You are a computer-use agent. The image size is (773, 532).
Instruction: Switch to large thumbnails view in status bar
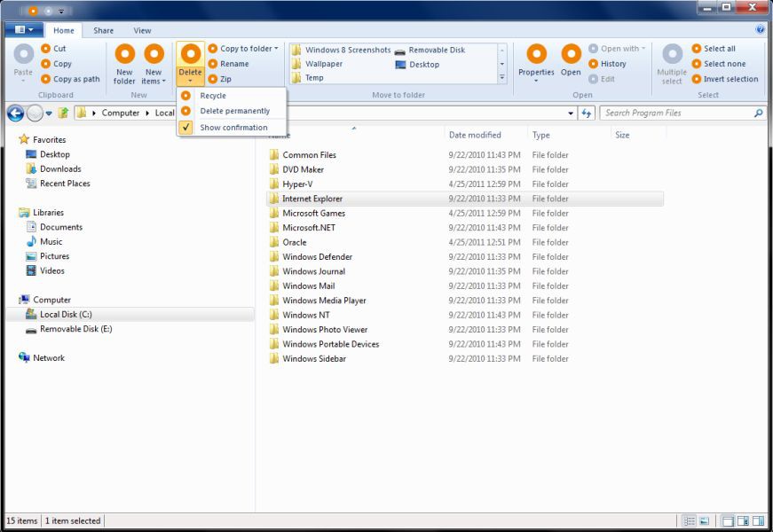pyautogui.click(x=705, y=520)
